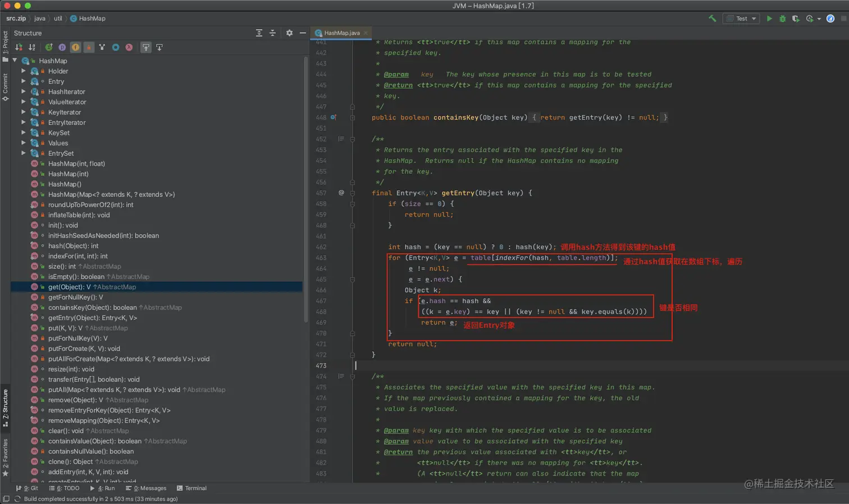Toggle Show non-public lock icon
This screenshot has width=849, height=504.
pyautogui.click(x=89, y=47)
